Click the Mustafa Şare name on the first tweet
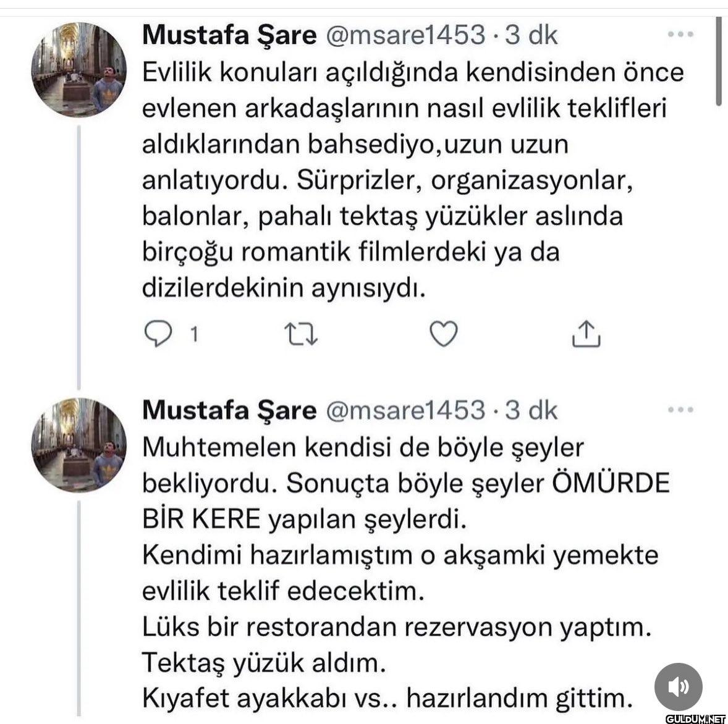The height and width of the screenshot is (724, 728). coord(229,35)
